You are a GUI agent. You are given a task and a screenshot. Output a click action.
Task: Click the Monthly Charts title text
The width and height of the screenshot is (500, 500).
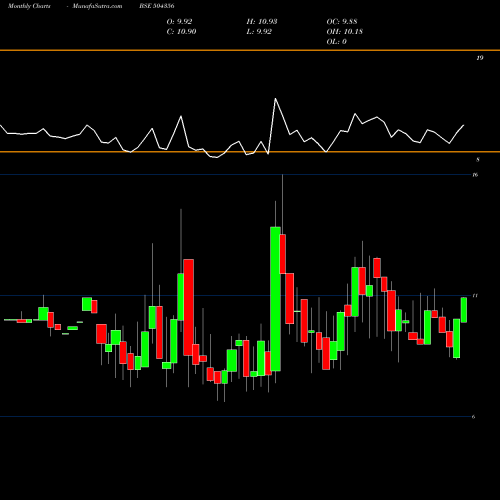29,6
